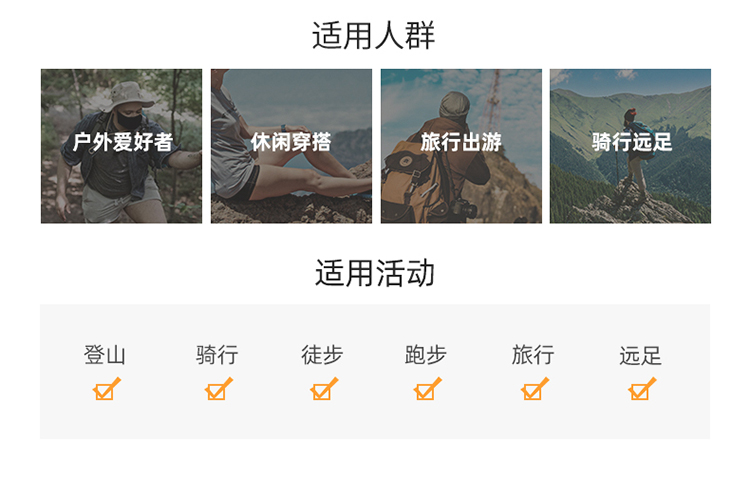
Task: Select the 远足 activity label
Action: [x=640, y=355]
